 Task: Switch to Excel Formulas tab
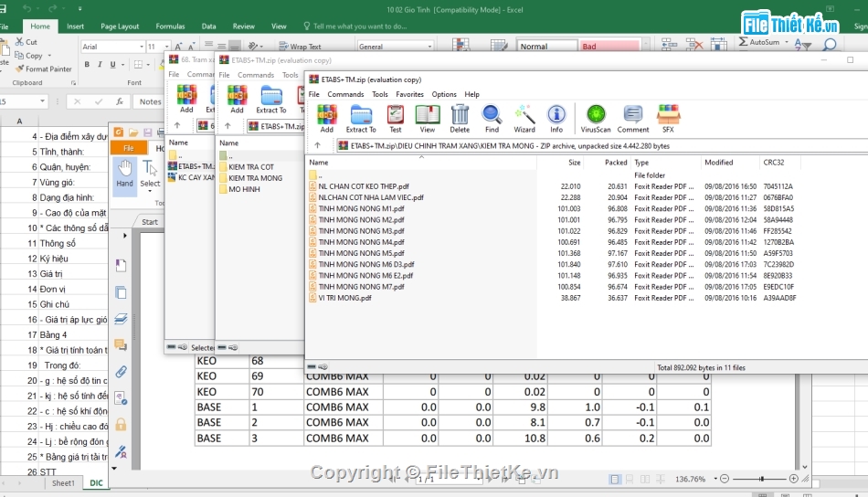(170, 26)
